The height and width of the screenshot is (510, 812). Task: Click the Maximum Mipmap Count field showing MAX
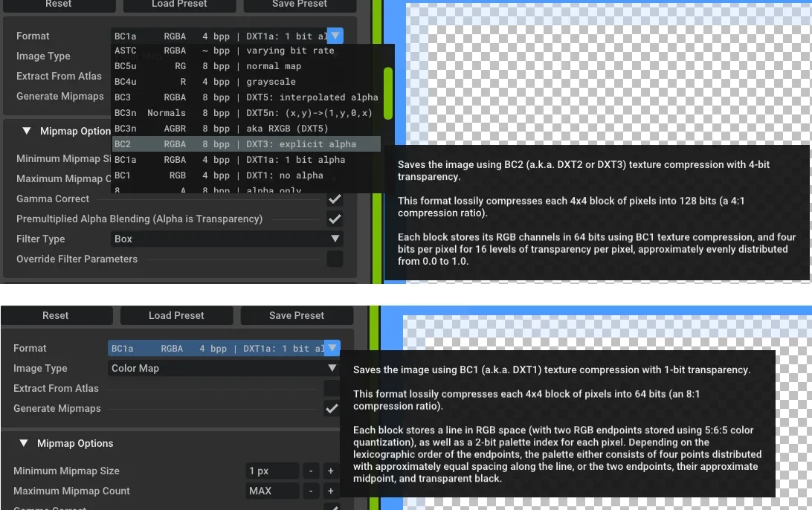(x=272, y=491)
